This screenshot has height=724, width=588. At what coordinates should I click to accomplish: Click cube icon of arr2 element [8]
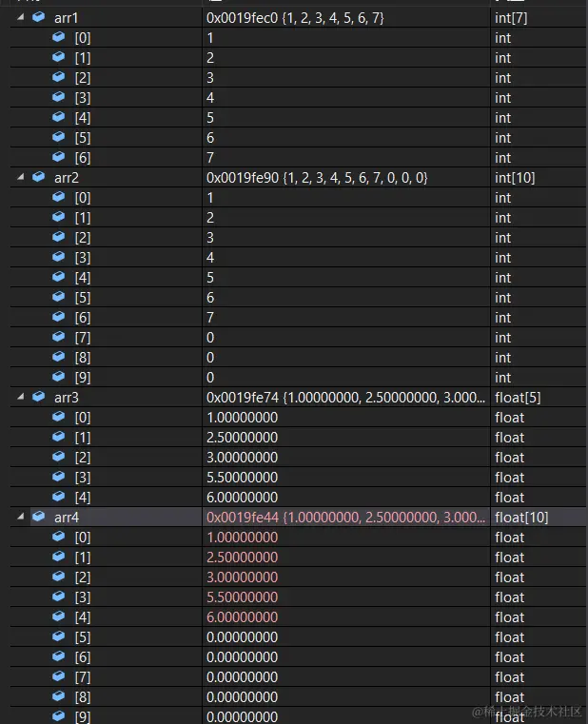tap(59, 357)
